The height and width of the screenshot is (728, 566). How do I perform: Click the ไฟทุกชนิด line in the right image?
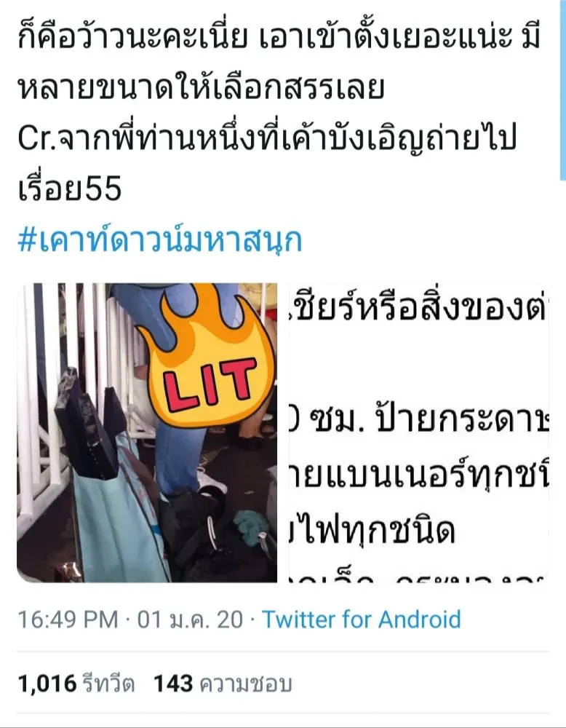(372, 531)
